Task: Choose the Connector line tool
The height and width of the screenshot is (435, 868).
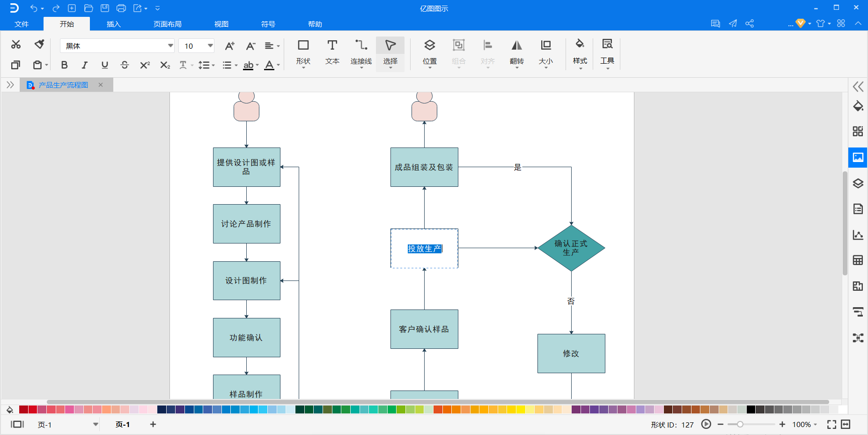Action: click(361, 52)
